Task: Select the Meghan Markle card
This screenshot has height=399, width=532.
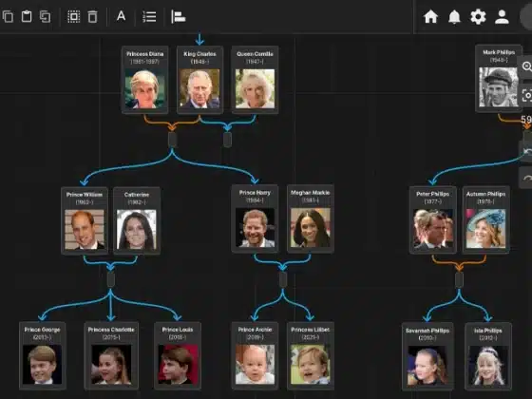Action: [311, 218]
